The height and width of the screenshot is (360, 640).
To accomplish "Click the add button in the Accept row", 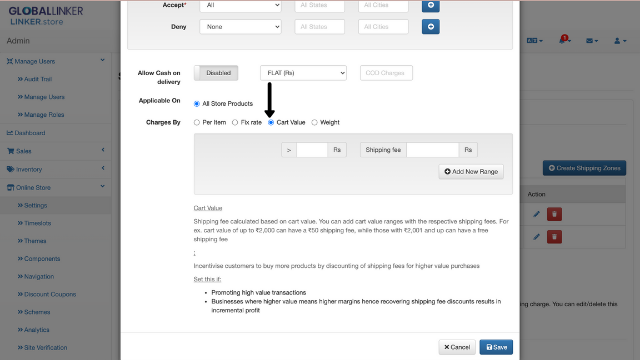I will [431, 6].
